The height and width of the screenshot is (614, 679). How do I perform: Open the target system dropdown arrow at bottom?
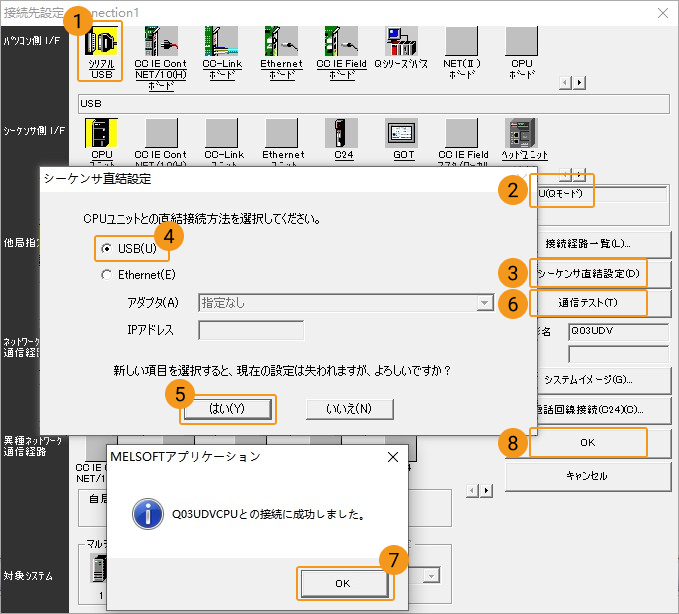click(431, 576)
